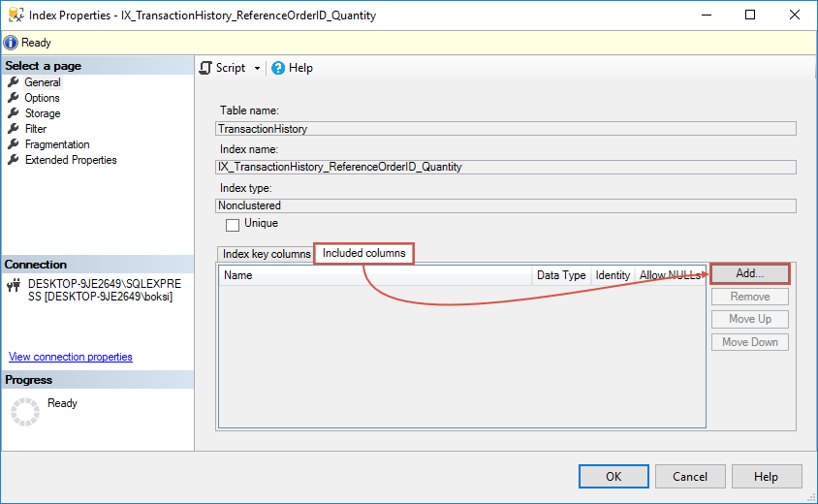Click the Script toolbar icon

point(206,68)
